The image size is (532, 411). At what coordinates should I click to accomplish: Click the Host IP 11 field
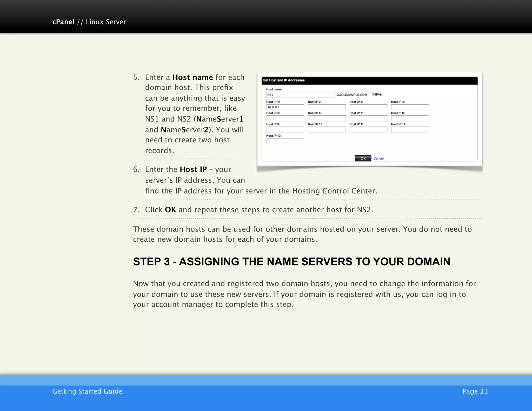click(x=368, y=130)
